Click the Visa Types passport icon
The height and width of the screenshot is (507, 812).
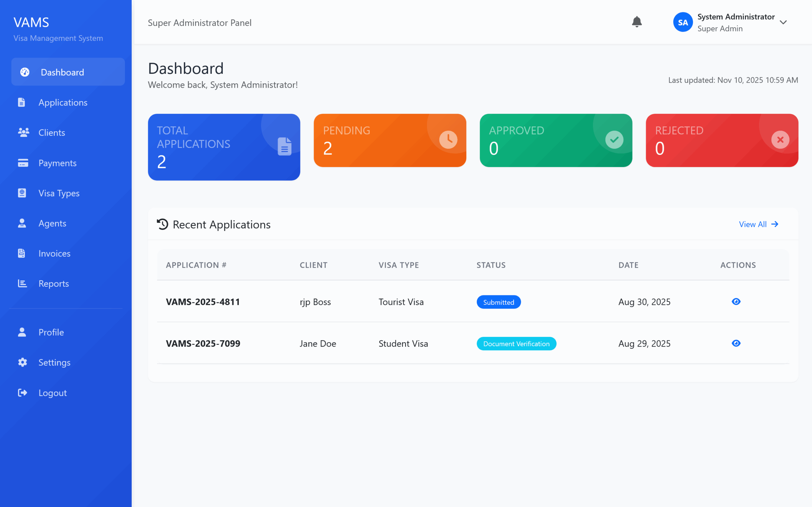(x=22, y=193)
